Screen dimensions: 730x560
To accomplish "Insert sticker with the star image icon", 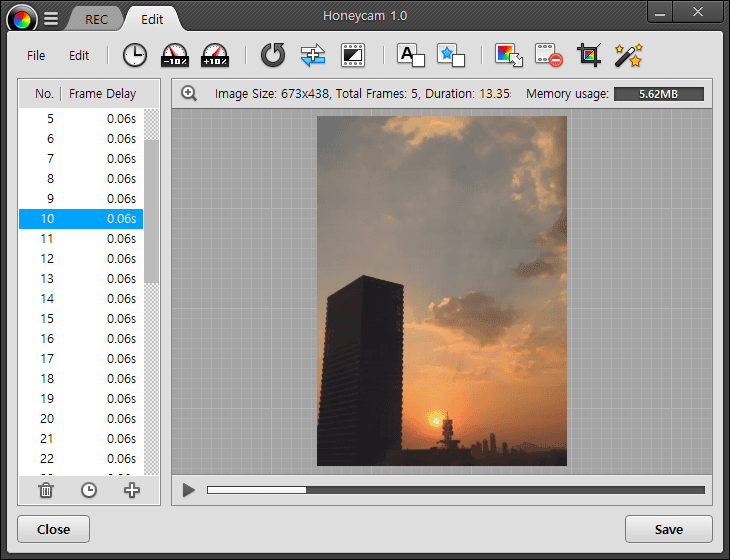I will coord(451,55).
